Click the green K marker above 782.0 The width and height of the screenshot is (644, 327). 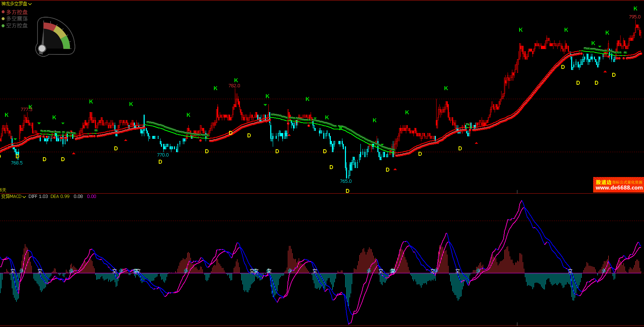[236, 80]
